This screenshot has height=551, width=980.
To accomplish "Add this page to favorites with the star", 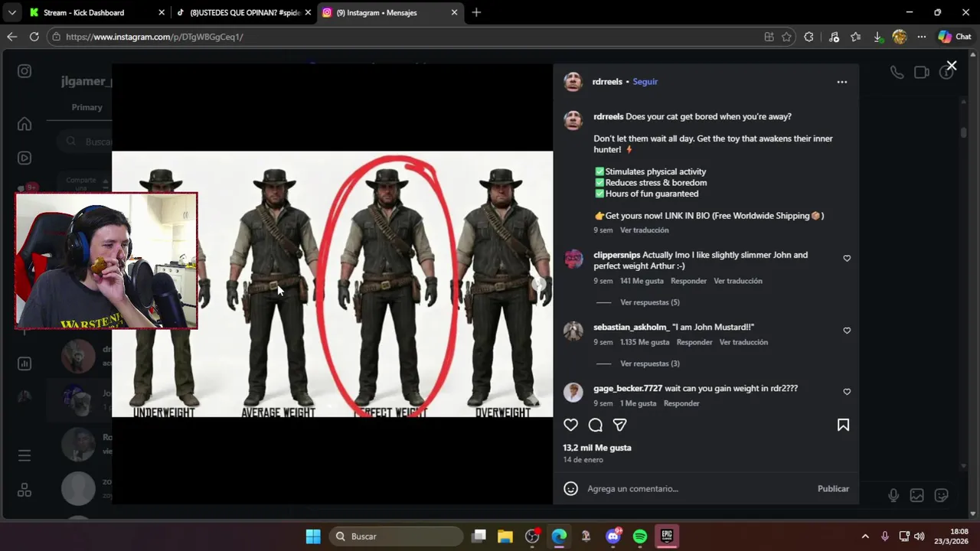I will [786, 37].
